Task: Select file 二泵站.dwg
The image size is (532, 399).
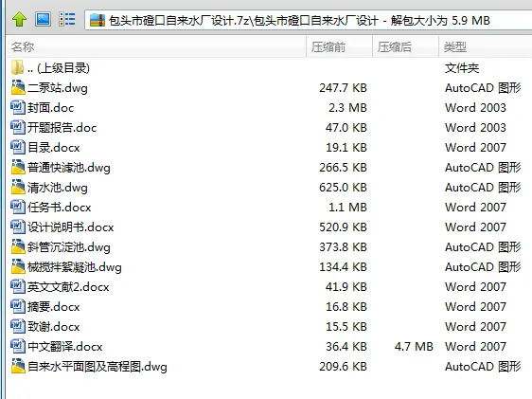Action: tap(58, 88)
